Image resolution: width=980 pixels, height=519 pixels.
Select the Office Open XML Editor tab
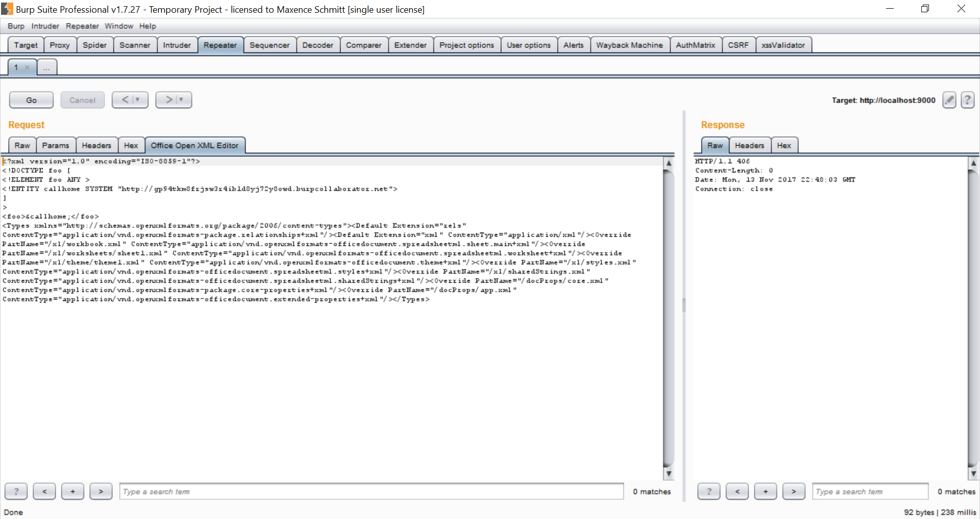[x=194, y=145]
